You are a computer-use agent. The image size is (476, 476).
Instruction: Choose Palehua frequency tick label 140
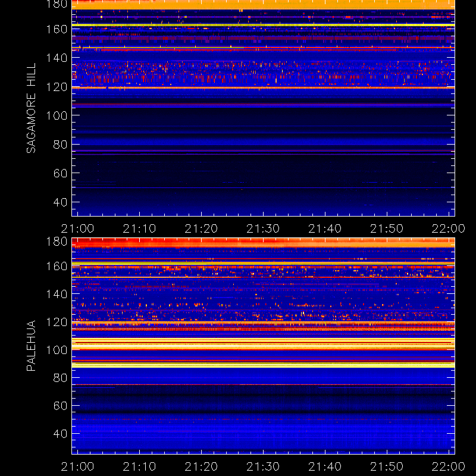pyautogui.click(x=57, y=294)
